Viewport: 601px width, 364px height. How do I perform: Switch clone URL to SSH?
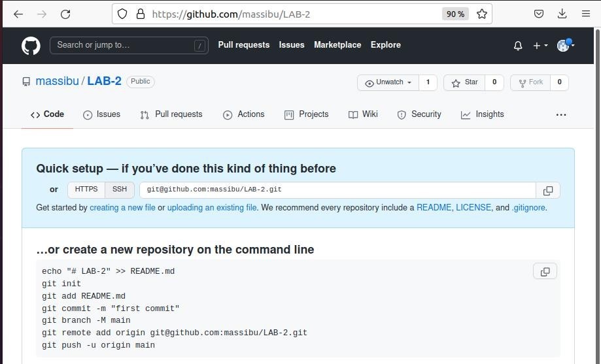[x=120, y=190]
